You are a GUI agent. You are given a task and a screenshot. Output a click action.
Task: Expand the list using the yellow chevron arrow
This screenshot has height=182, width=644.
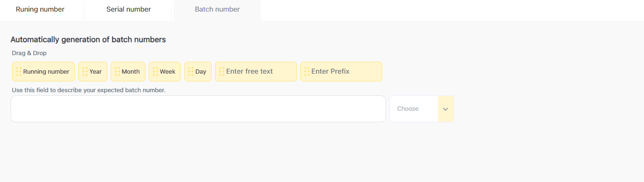coord(446,109)
